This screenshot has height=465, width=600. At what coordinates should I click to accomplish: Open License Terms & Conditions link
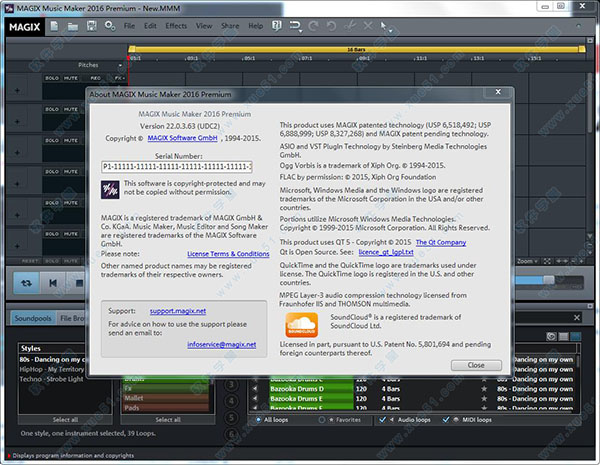pos(228,254)
